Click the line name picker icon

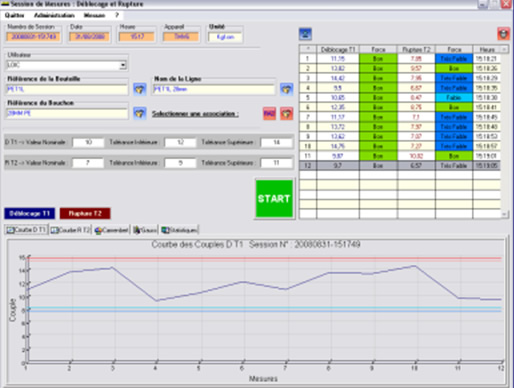click(x=287, y=89)
